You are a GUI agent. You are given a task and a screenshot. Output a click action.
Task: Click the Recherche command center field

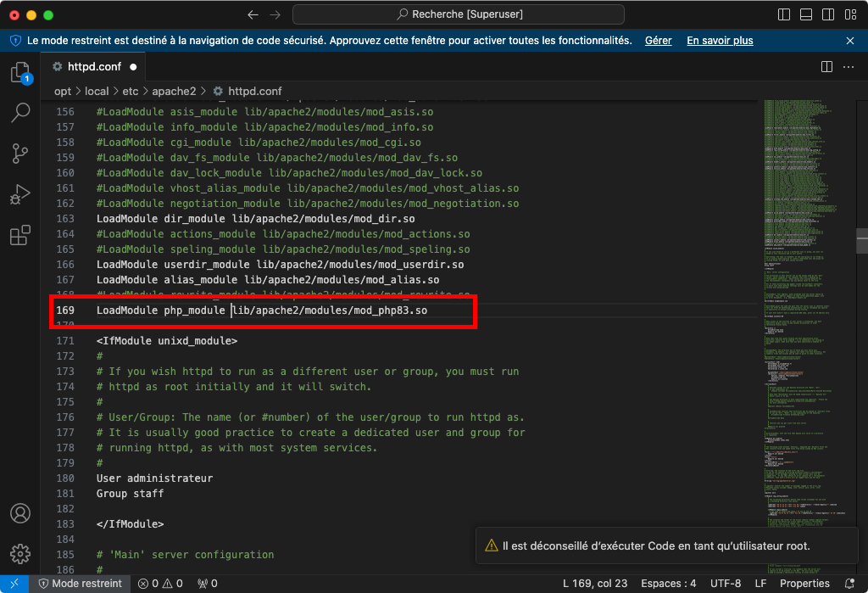coord(458,15)
